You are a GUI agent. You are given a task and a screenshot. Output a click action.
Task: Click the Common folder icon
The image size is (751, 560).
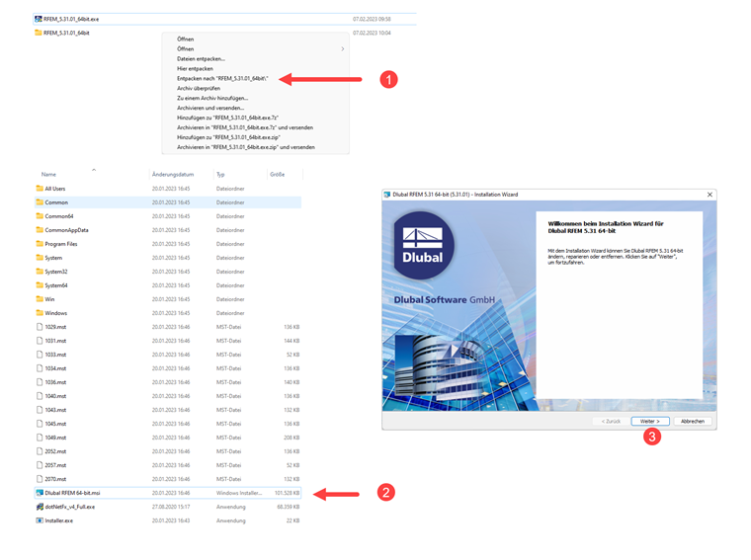pyautogui.click(x=40, y=202)
